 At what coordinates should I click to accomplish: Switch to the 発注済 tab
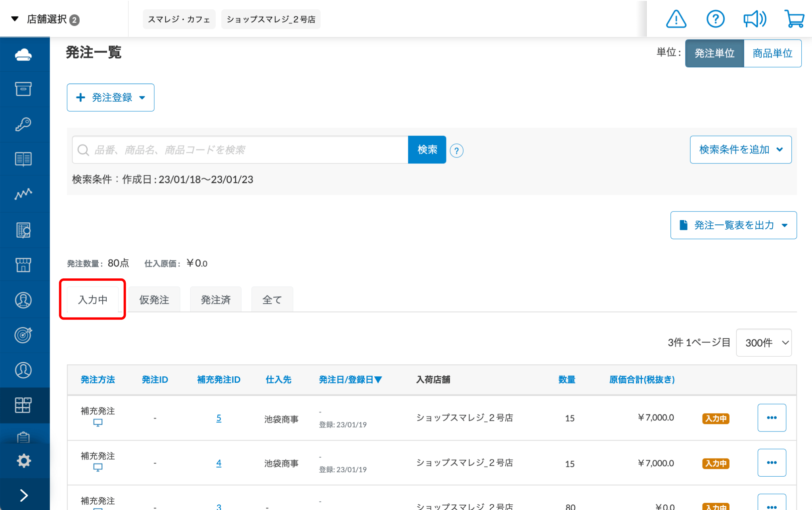tap(216, 300)
